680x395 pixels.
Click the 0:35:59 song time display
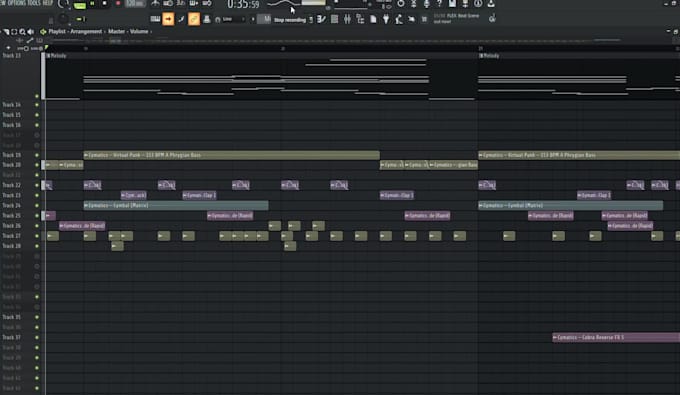[243, 5]
